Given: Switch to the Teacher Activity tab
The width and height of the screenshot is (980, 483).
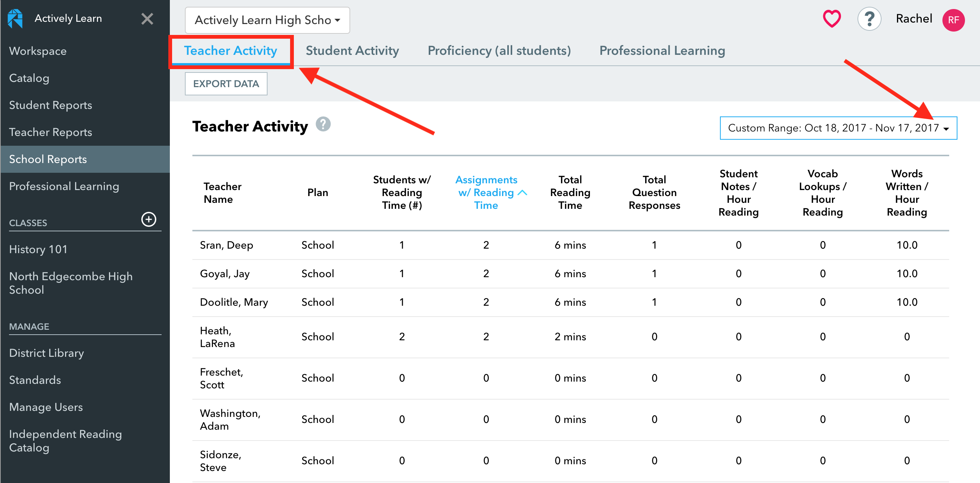Looking at the screenshot, I should point(231,51).
